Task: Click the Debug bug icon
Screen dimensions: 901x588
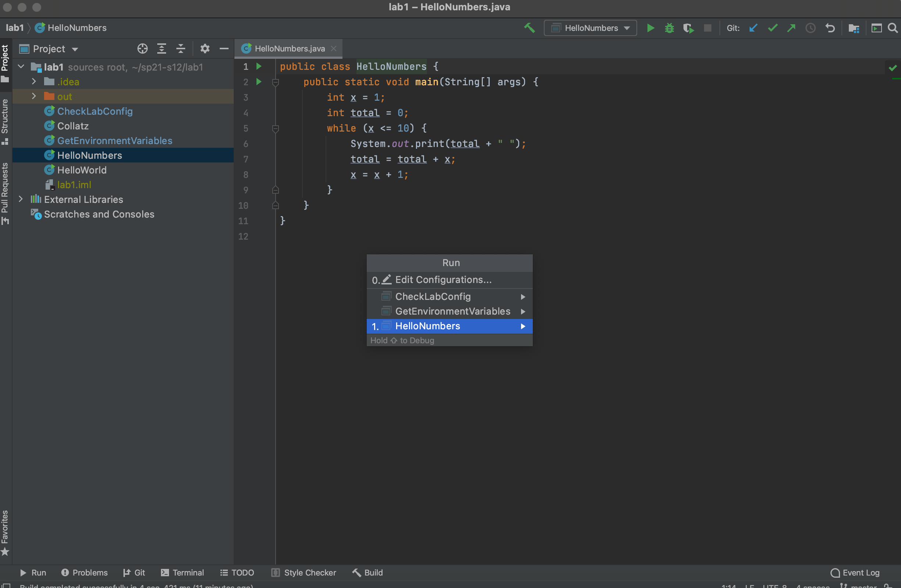Action: click(669, 28)
